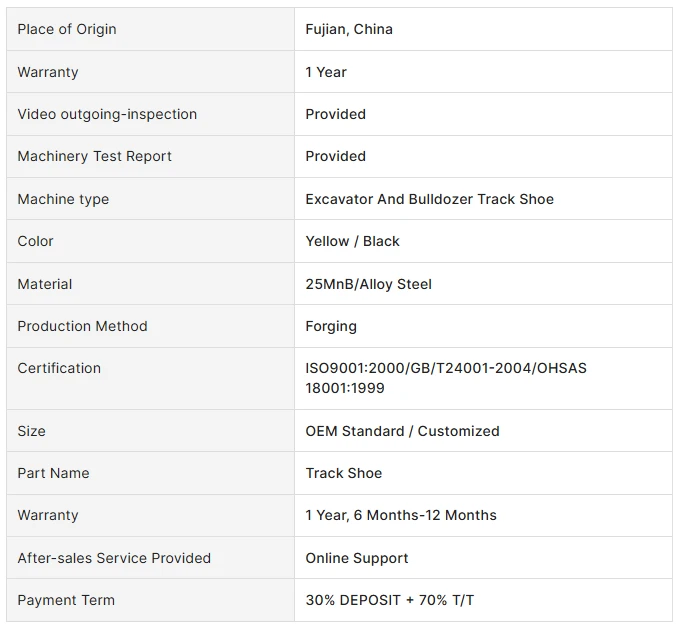This screenshot has height=626, width=678.
Task: Select 'Excavator And Bulldozer Track Shoe' text
Action: pos(430,199)
